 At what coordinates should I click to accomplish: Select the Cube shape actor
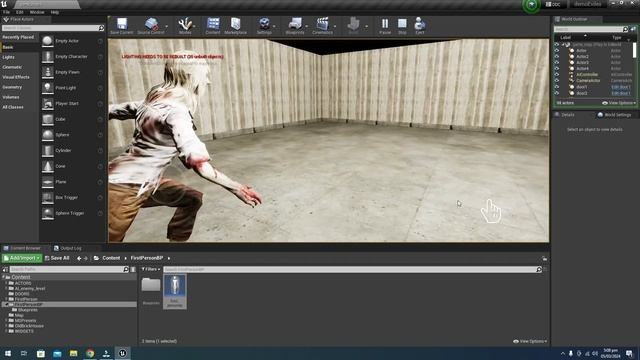72,119
